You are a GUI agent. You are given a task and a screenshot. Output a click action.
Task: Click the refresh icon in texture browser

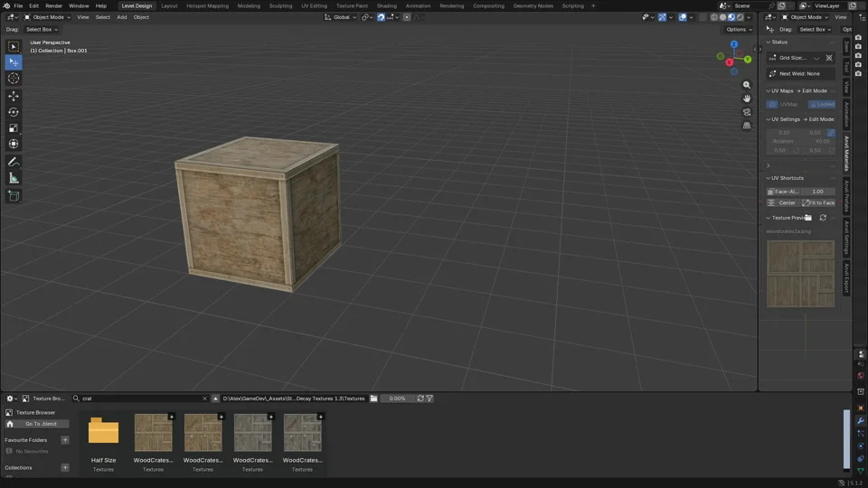coord(420,399)
